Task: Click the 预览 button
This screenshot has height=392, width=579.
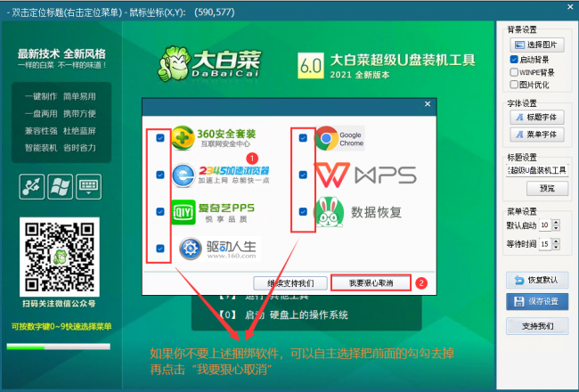Action: (547, 188)
